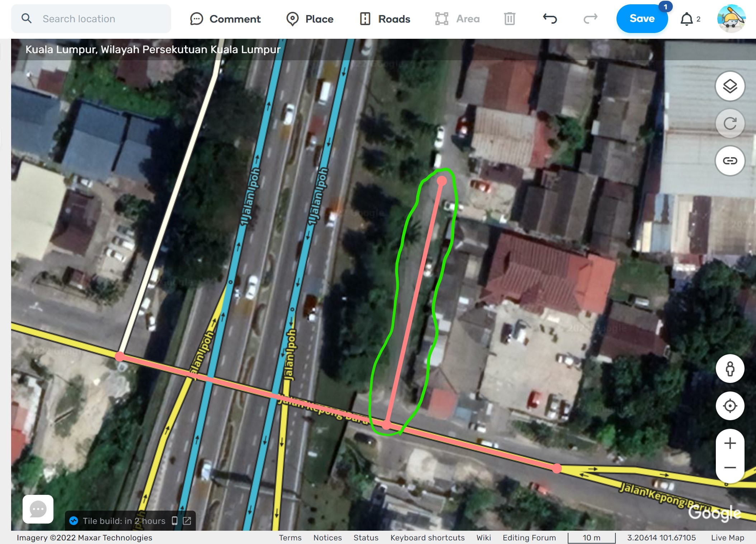The width and height of the screenshot is (756, 544).
Task: Undo the last edit
Action: tap(550, 18)
